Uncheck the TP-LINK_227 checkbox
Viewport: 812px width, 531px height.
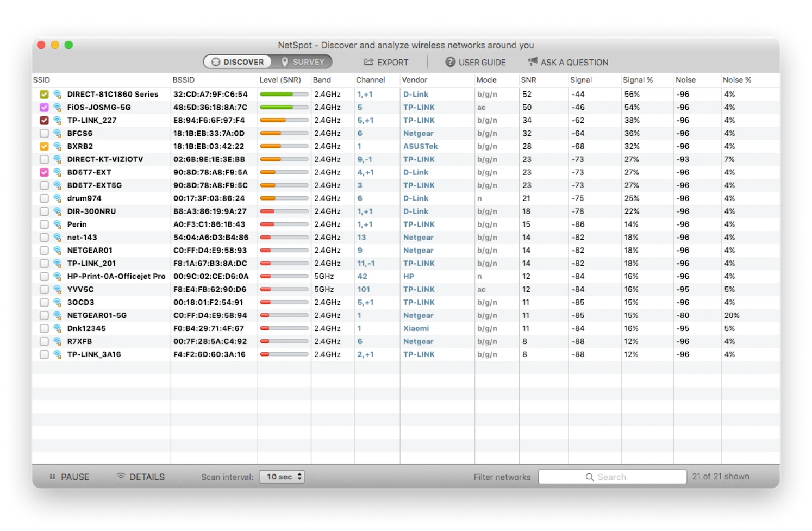pyautogui.click(x=44, y=121)
